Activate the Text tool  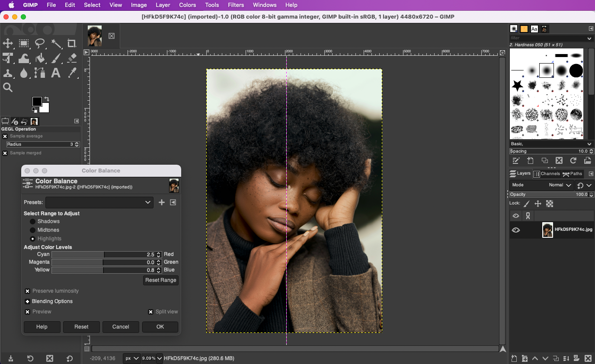click(x=56, y=73)
